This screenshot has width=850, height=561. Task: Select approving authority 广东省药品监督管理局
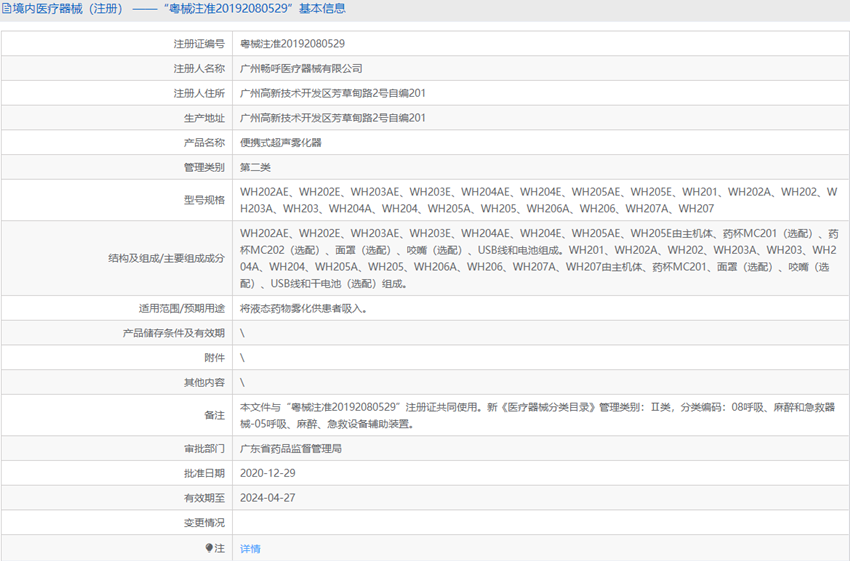pyautogui.click(x=291, y=449)
